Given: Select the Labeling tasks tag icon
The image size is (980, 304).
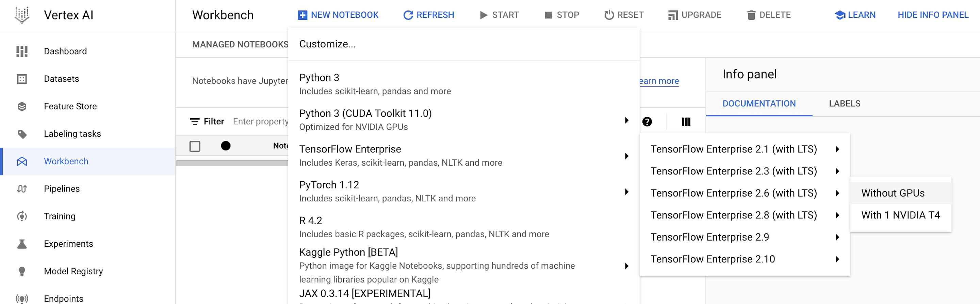Looking at the screenshot, I should point(22,134).
